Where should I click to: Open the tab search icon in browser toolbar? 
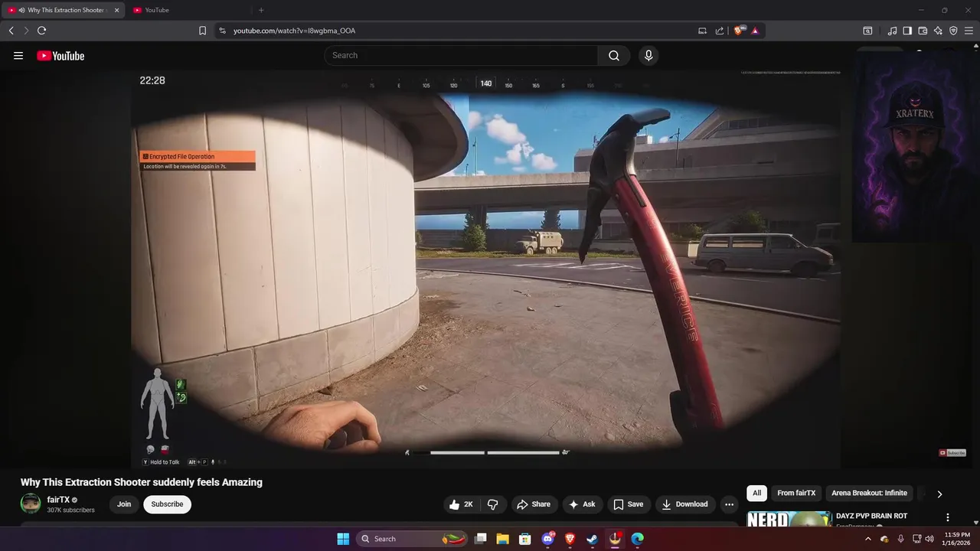click(x=867, y=31)
